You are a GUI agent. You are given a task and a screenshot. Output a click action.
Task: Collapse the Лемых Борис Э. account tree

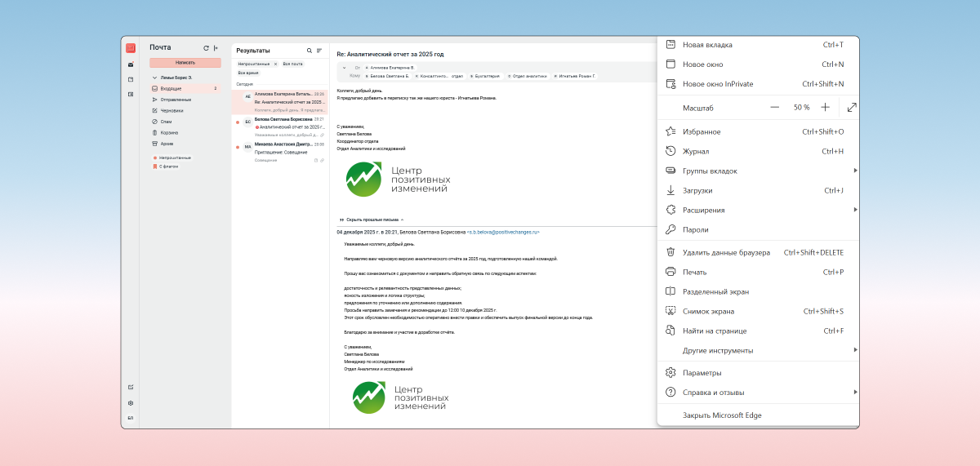pos(154,78)
